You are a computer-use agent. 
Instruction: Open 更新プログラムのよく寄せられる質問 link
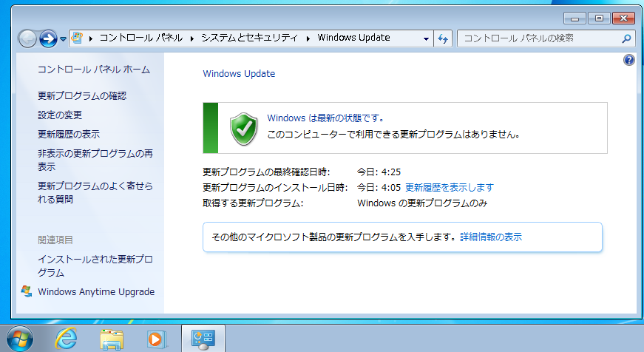95,192
